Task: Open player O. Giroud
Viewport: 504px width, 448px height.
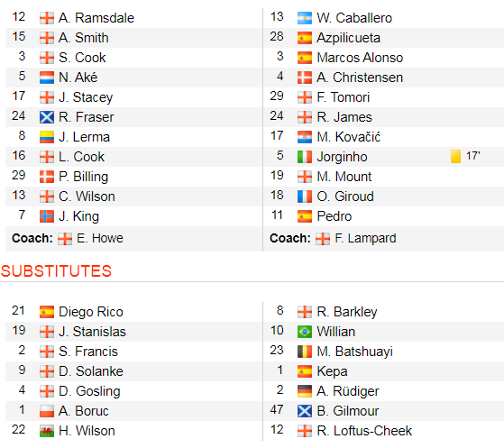Action: [345, 197]
